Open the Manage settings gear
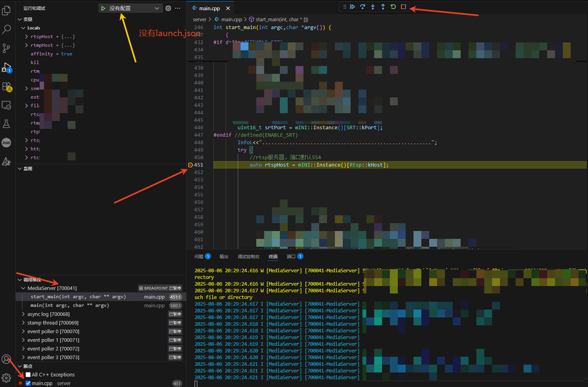588x387 pixels. click(6, 378)
